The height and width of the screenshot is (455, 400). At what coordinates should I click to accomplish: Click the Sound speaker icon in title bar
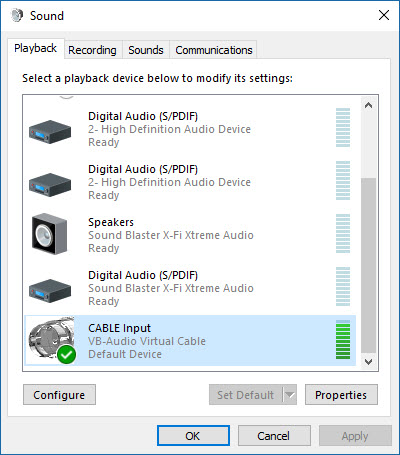point(17,15)
